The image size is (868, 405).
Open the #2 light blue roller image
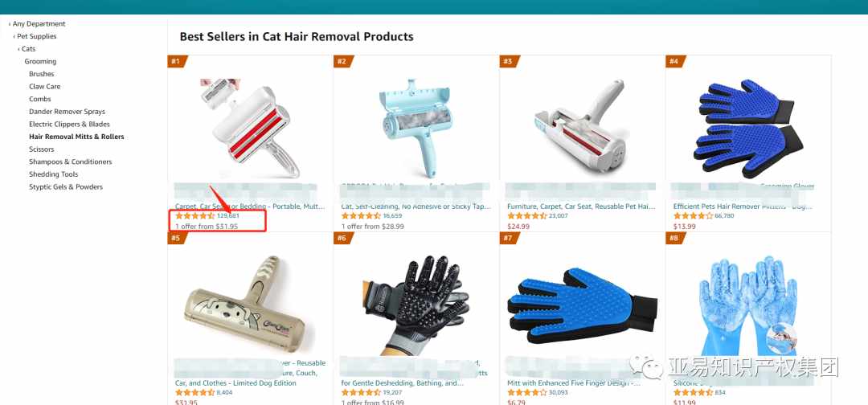(x=416, y=127)
